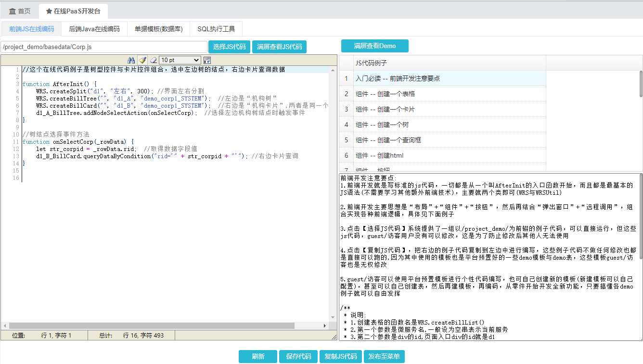
Task: Click the 刷新 refresh button
Action: click(x=258, y=356)
